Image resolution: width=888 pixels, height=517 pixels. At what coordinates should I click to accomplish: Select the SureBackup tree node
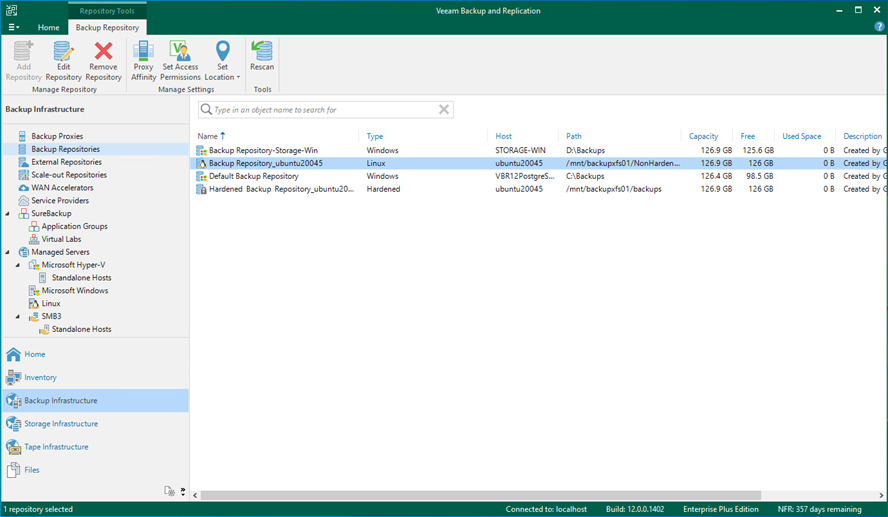[x=51, y=213]
